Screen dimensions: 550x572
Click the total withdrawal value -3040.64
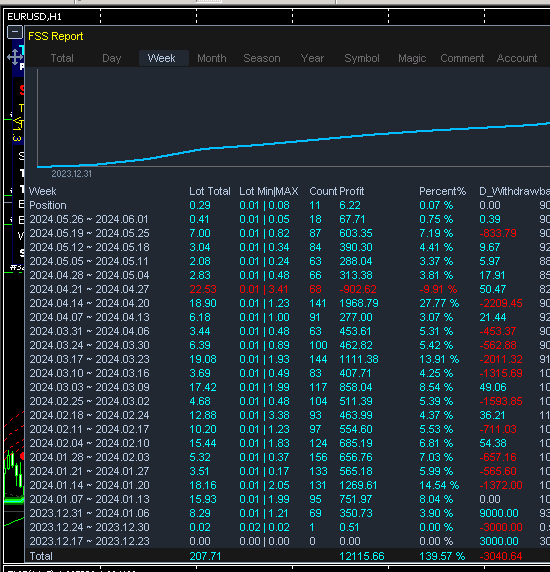click(x=501, y=556)
